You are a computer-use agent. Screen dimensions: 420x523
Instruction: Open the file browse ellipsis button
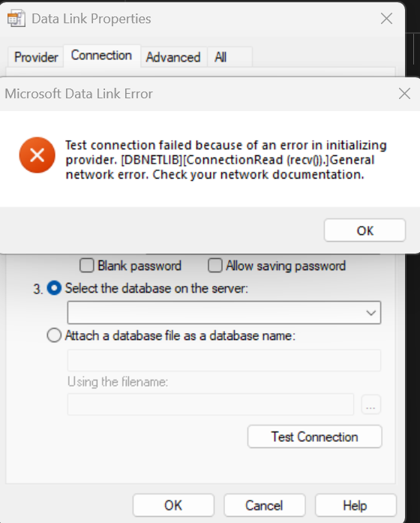(371, 404)
